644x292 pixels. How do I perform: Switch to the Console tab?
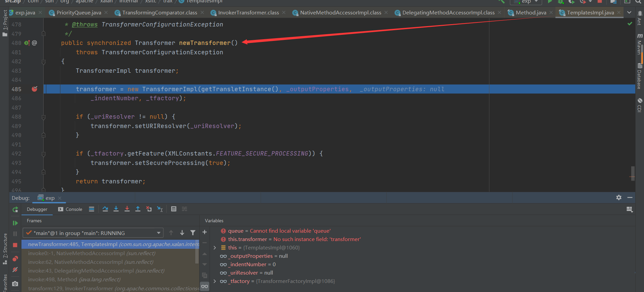[x=70, y=209]
